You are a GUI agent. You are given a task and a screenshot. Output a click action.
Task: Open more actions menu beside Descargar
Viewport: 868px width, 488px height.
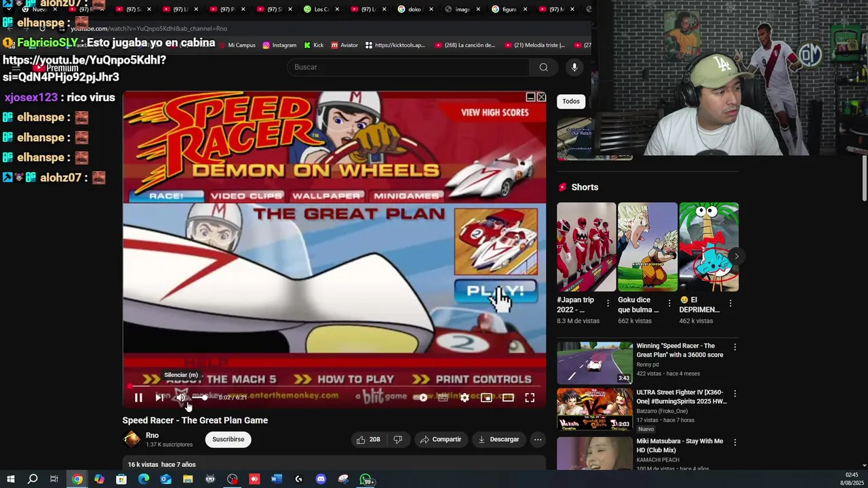(538, 439)
